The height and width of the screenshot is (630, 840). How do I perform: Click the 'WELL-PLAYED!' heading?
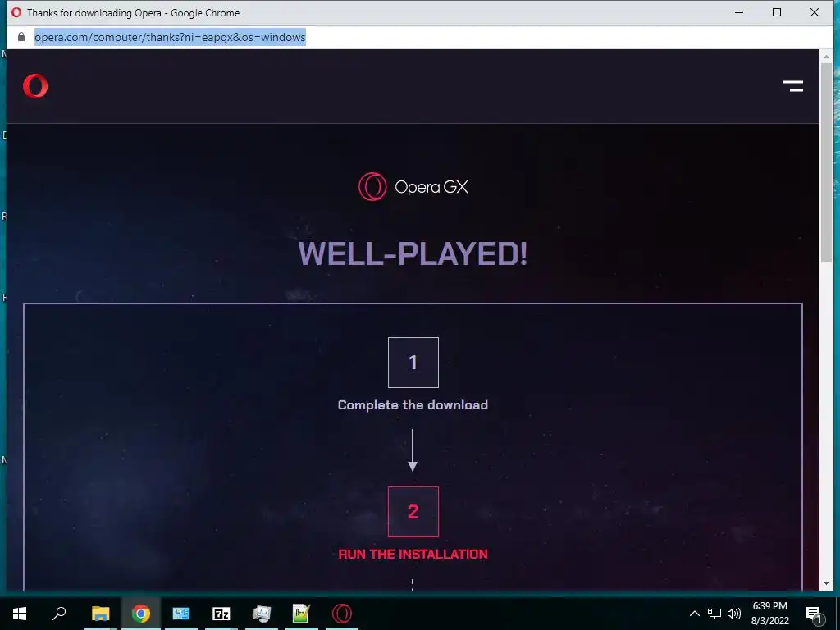[413, 253]
